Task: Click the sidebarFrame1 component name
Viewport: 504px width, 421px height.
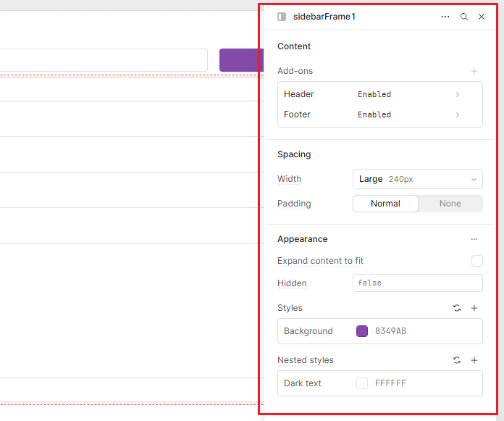Action: pos(324,17)
